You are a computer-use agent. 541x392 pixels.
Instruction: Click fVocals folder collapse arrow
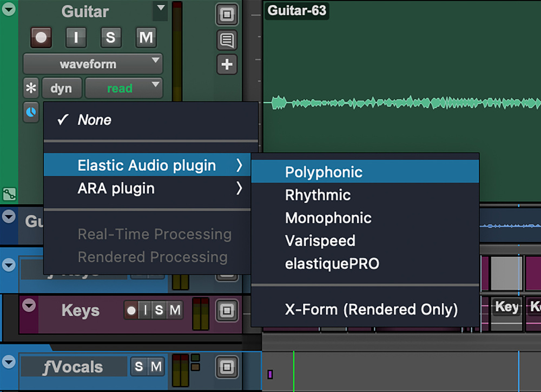pos(9,362)
